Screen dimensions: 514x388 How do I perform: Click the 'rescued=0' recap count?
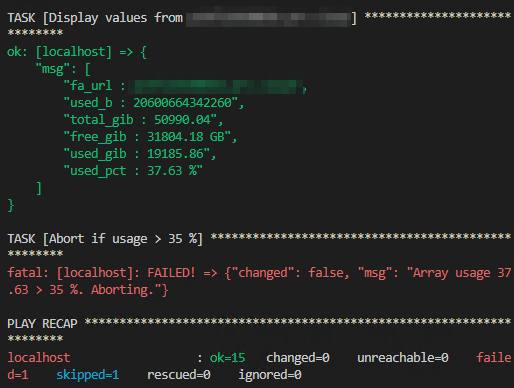179,375
